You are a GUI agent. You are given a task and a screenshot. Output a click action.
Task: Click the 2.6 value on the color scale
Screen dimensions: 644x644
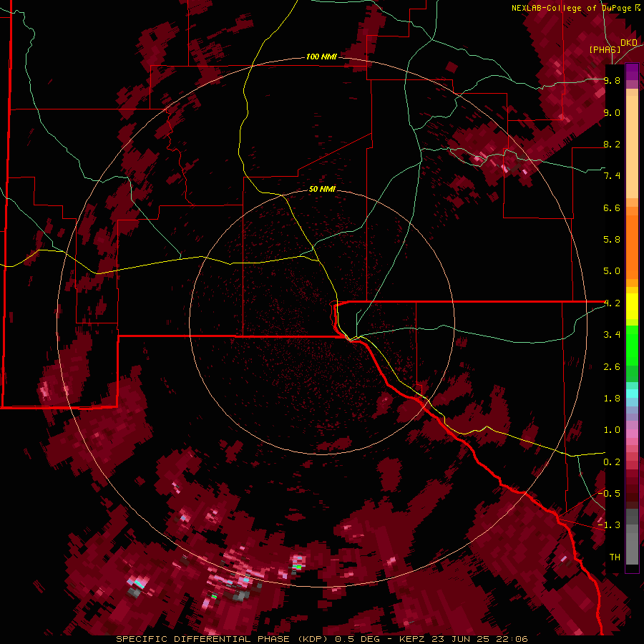point(612,367)
